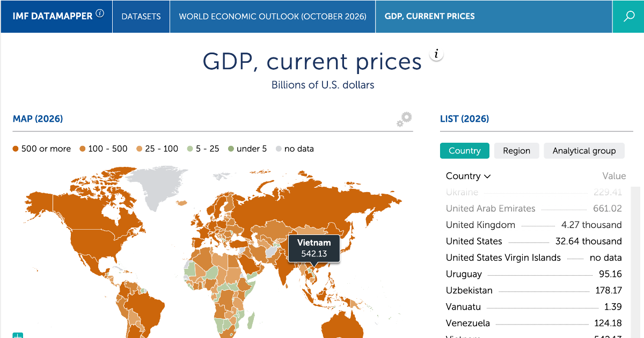Select Ukraine row at list top

[534, 192]
